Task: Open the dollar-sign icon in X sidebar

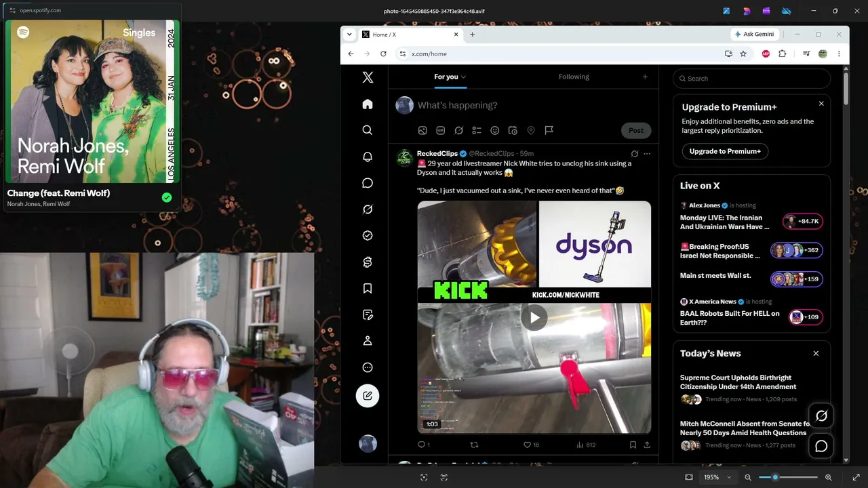Action: (368, 262)
